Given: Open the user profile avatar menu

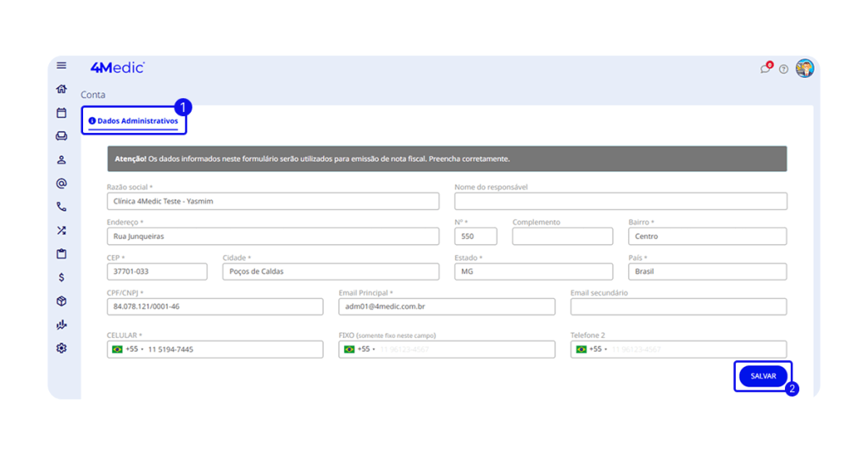Looking at the screenshot, I should coord(804,69).
